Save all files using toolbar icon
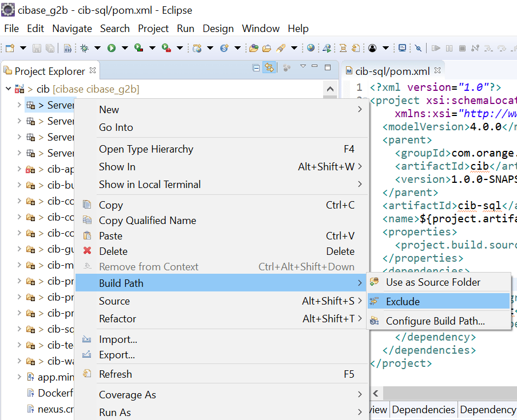The height and width of the screenshot is (420, 517). coord(51,48)
